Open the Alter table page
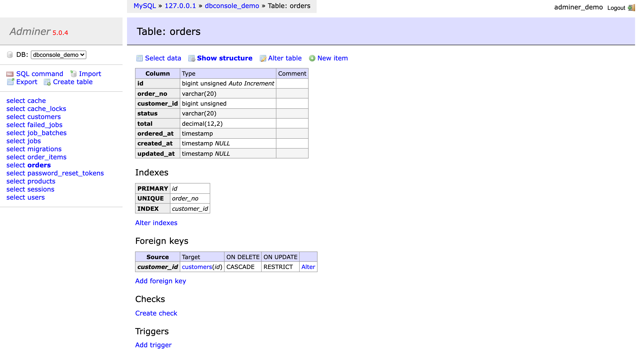The width and height of the screenshot is (644, 358). pos(285,58)
